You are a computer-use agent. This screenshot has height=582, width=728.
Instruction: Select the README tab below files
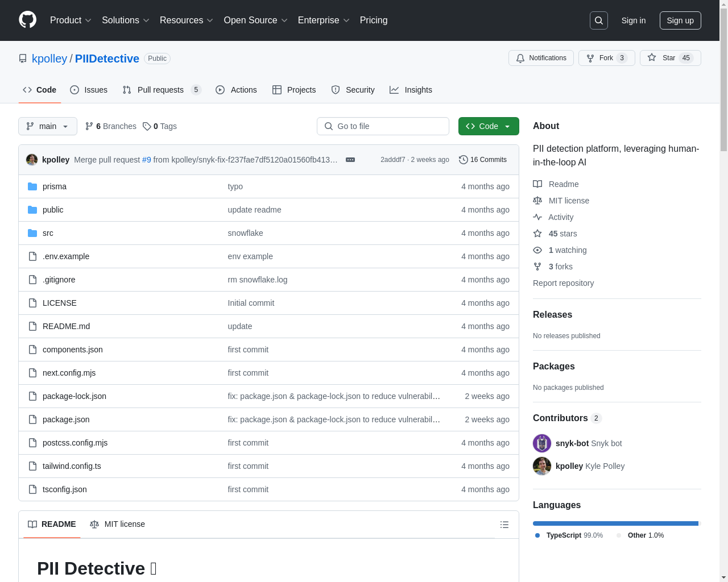[52, 524]
